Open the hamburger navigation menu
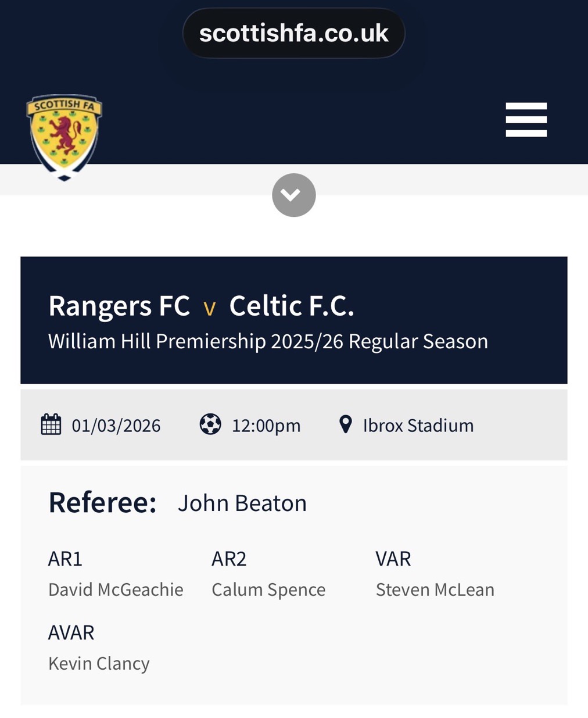 pos(526,120)
